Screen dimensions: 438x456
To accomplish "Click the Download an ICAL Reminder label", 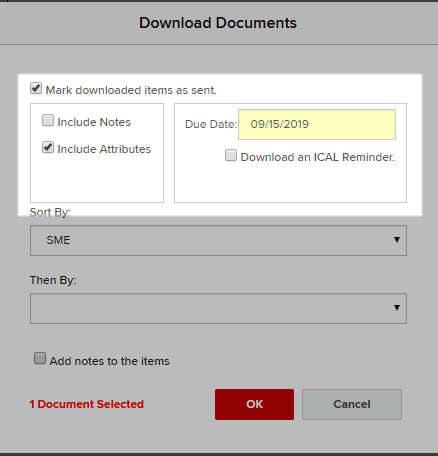I will point(318,157).
